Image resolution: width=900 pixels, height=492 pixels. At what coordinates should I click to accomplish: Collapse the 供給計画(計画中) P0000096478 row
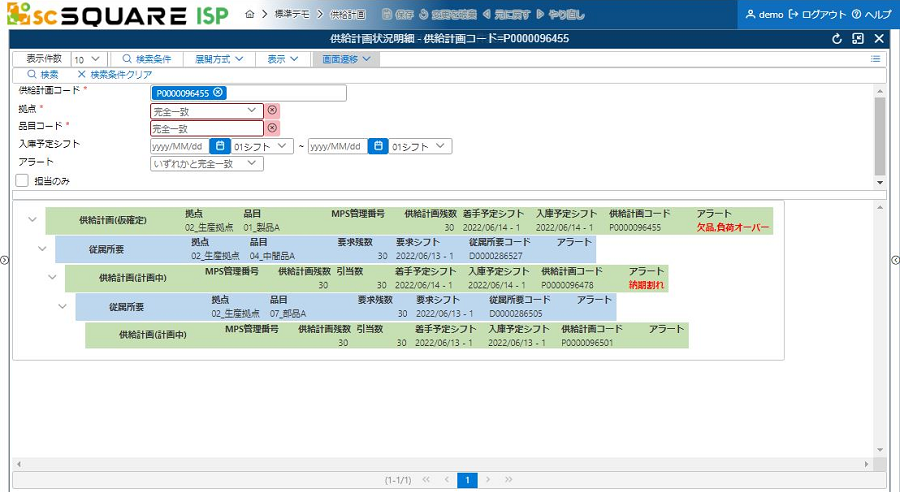[52, 277]
